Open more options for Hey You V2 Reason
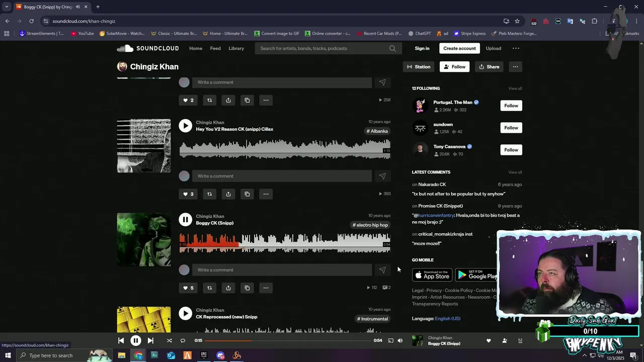 (266, 194)
